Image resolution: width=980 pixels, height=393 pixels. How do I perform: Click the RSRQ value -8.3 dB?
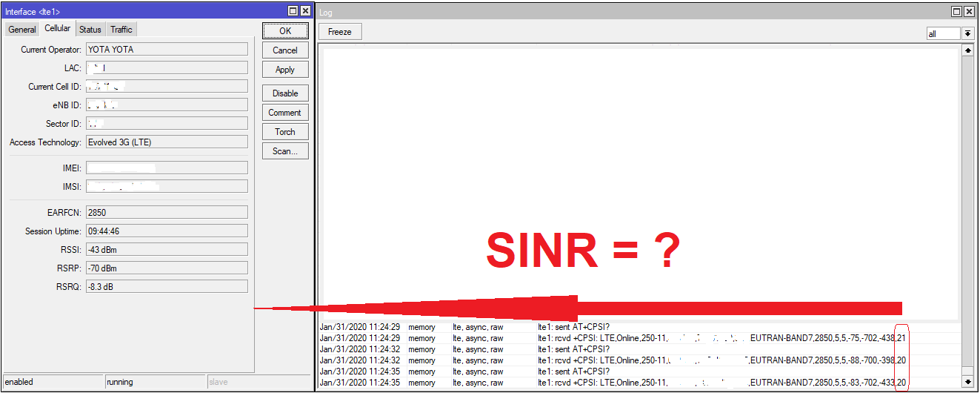(167, 286)
